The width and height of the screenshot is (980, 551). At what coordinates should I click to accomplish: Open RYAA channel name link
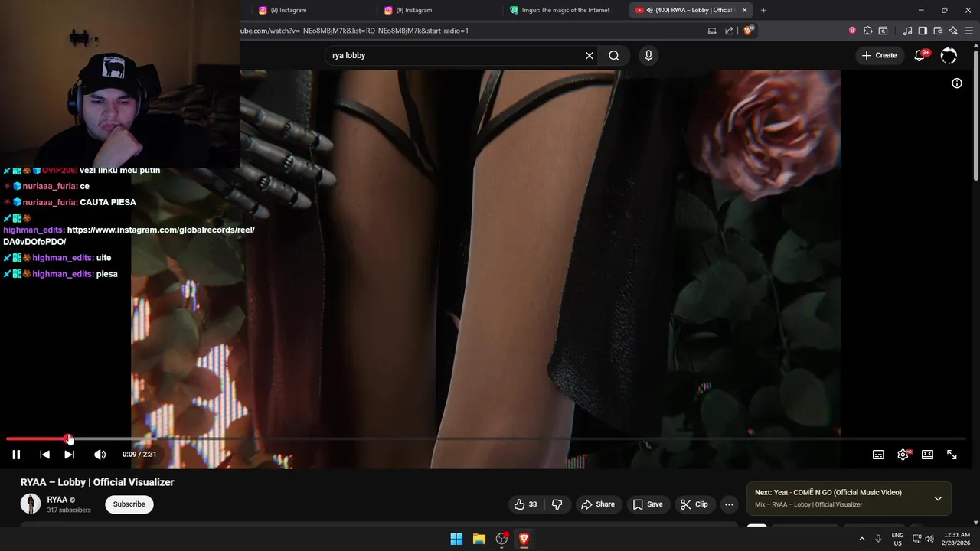[x=57, y=500]
